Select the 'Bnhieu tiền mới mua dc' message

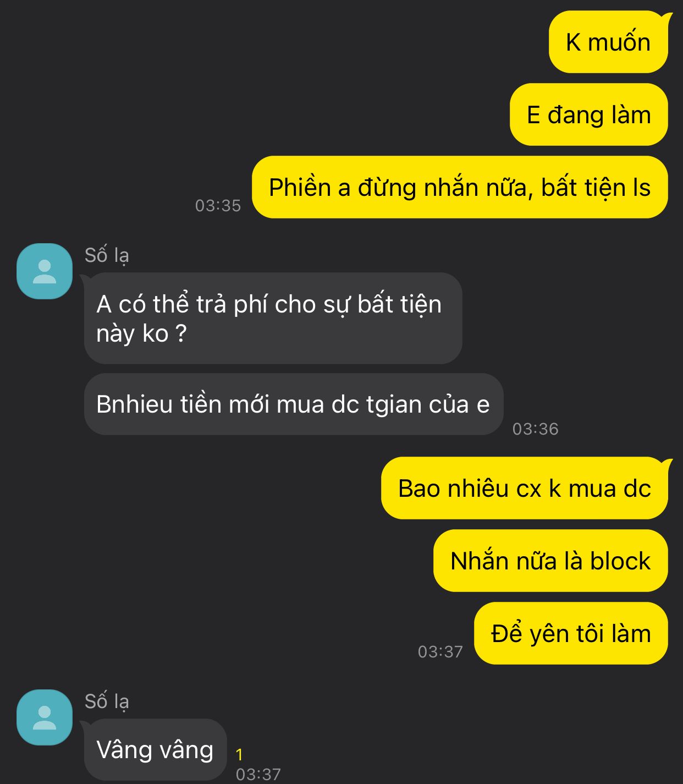point(293,404)
